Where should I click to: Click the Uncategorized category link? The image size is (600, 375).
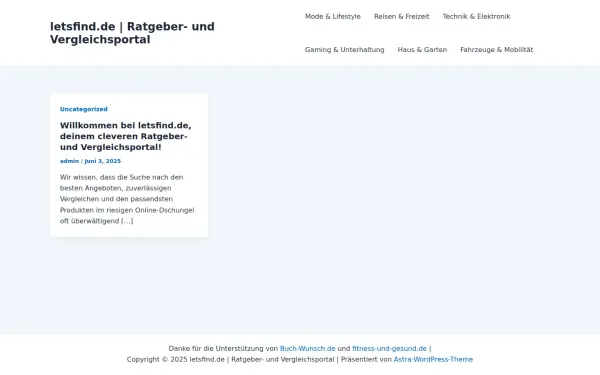83,109
